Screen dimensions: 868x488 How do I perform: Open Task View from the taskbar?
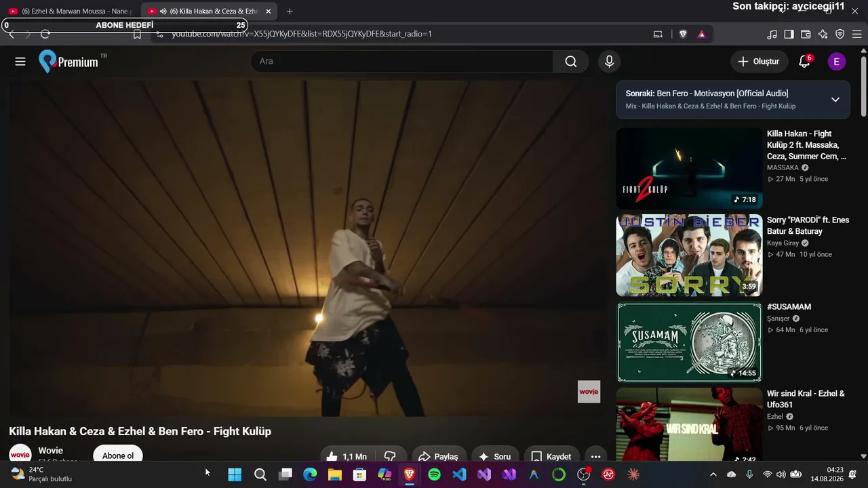pos(285,474)
